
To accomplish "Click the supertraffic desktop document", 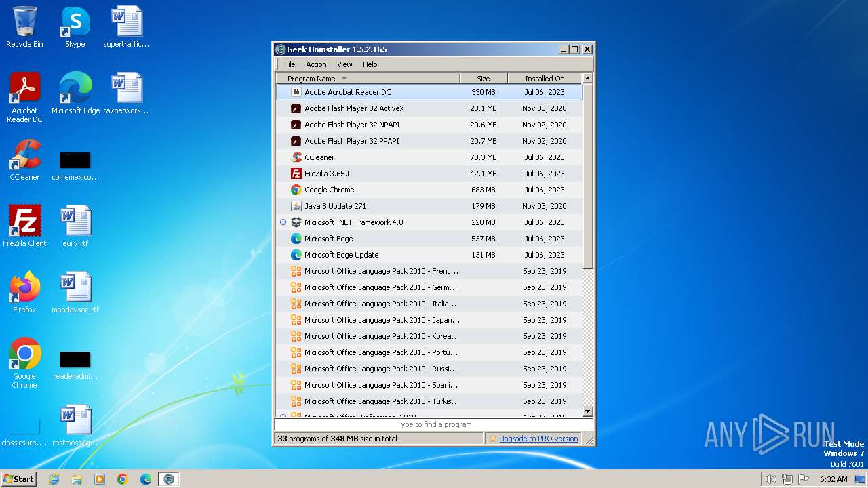I will [126, 27].
